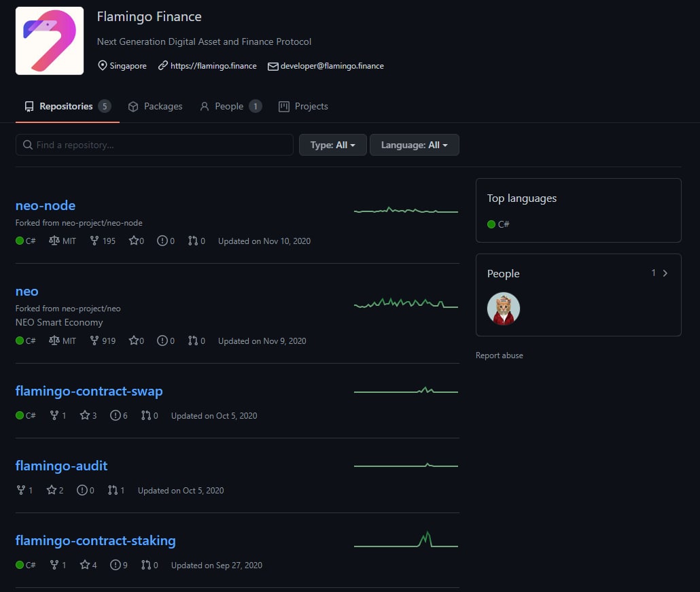Click the star count 4 on flamingo-contract-staking
Screen dimensions: 700x592
click(94, 565)
